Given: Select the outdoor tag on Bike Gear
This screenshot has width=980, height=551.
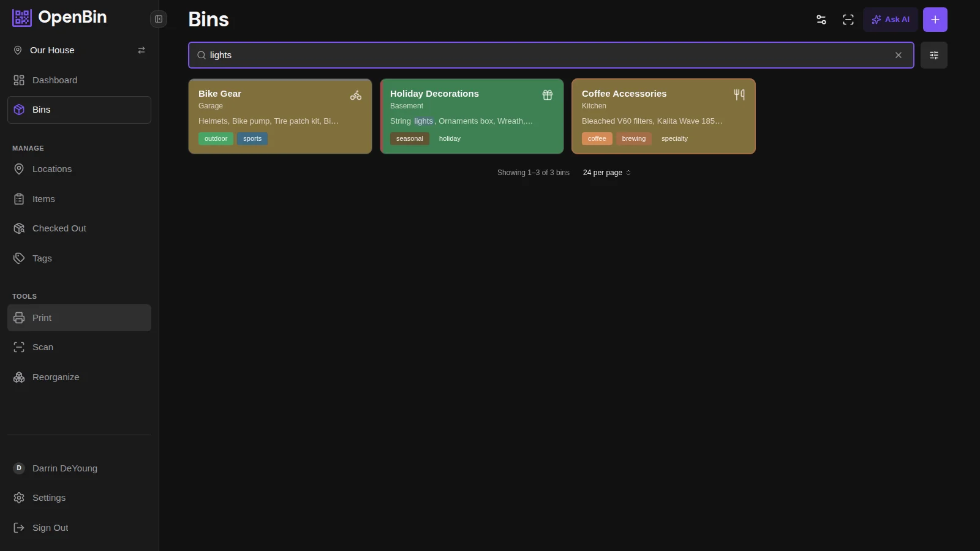Looking at the screenshot, I should pos(216,139).
